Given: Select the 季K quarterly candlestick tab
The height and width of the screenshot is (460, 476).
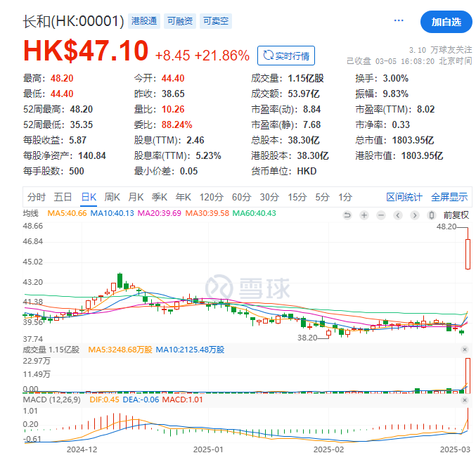Looking at the screenshot, I should 160,197.
